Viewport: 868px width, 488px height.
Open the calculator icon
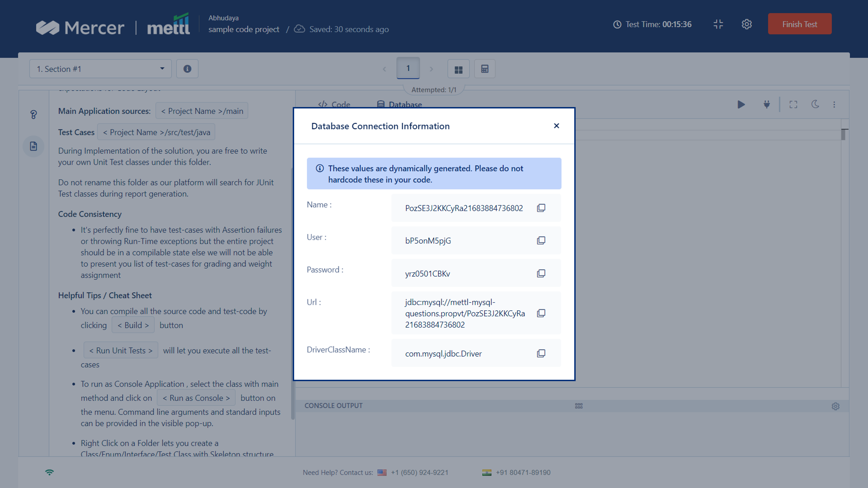pos(485,69)
